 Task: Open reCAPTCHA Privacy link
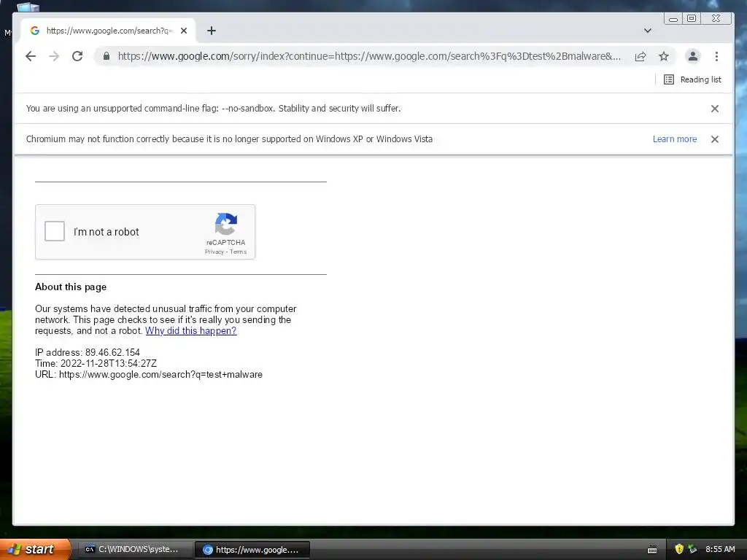[x=214, y=252]
